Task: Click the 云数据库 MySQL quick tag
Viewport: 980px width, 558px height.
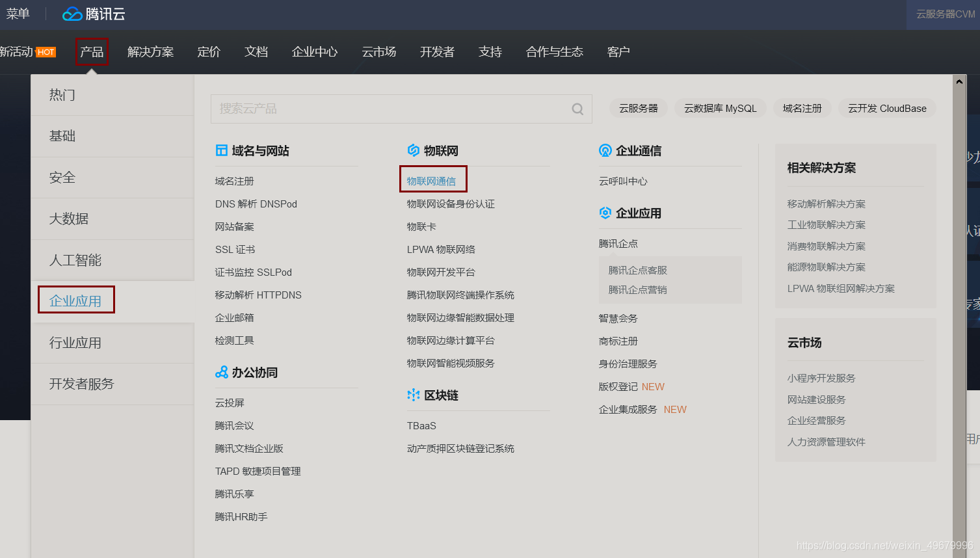Action: (721, 109)
